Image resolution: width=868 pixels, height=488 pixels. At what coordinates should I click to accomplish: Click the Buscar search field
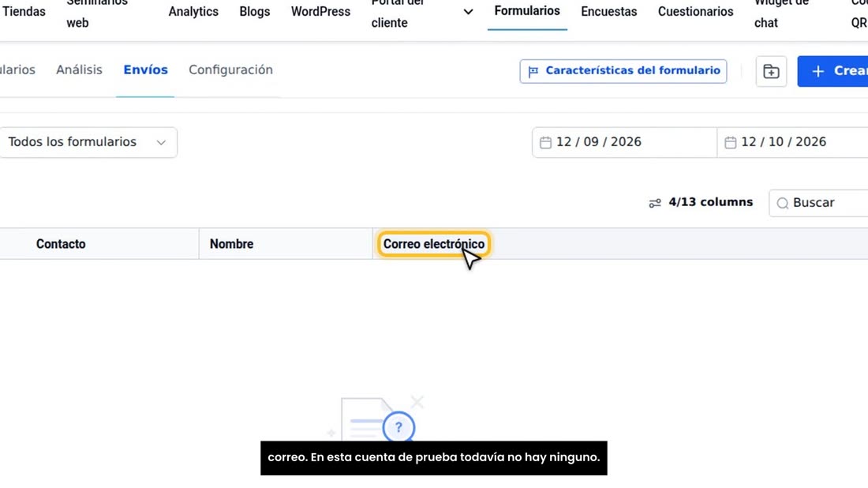(x=819, y=203)
